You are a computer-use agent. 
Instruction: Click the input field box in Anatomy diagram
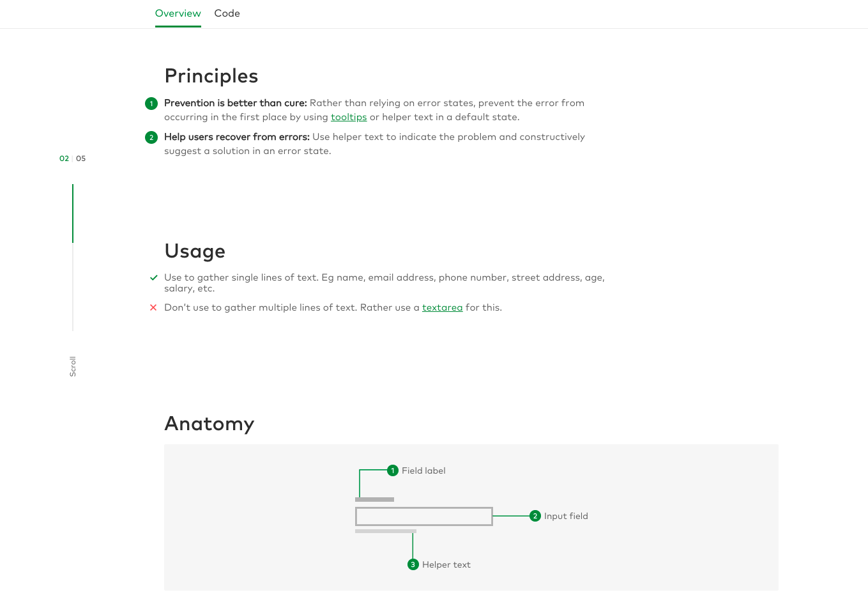[x=423, y=516]
